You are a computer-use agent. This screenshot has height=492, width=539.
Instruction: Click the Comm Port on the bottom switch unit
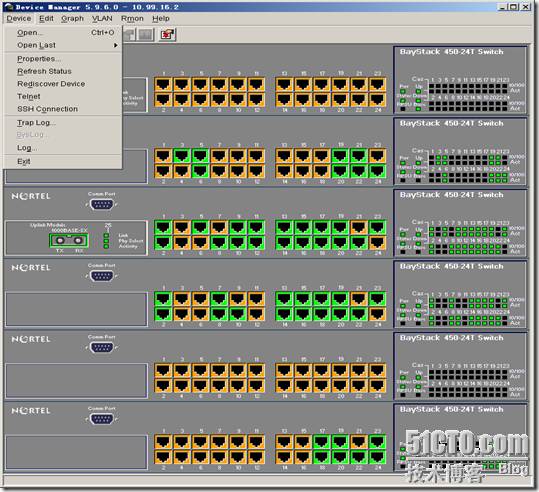pyautogui.click(x=101, y=419)
